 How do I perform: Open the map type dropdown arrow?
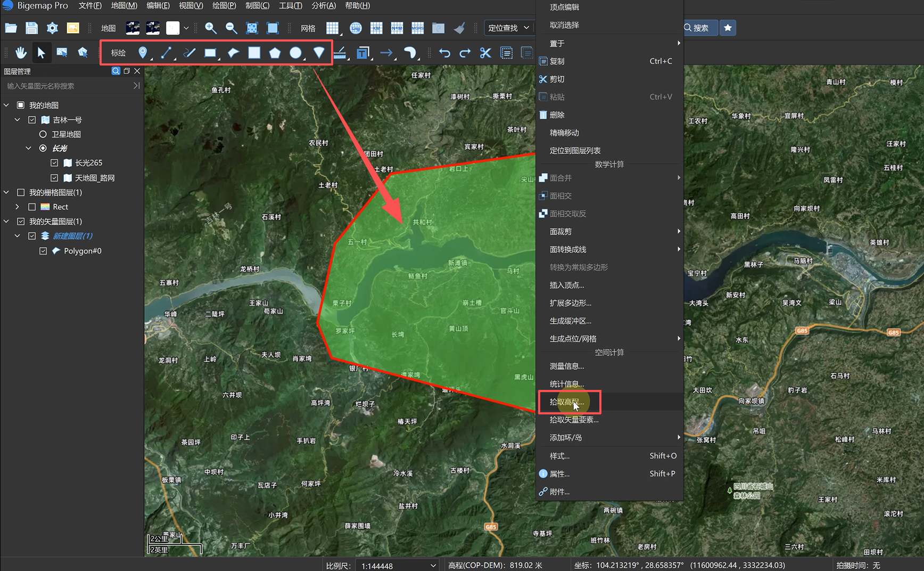pyautogui.click(x=186, y=28)
